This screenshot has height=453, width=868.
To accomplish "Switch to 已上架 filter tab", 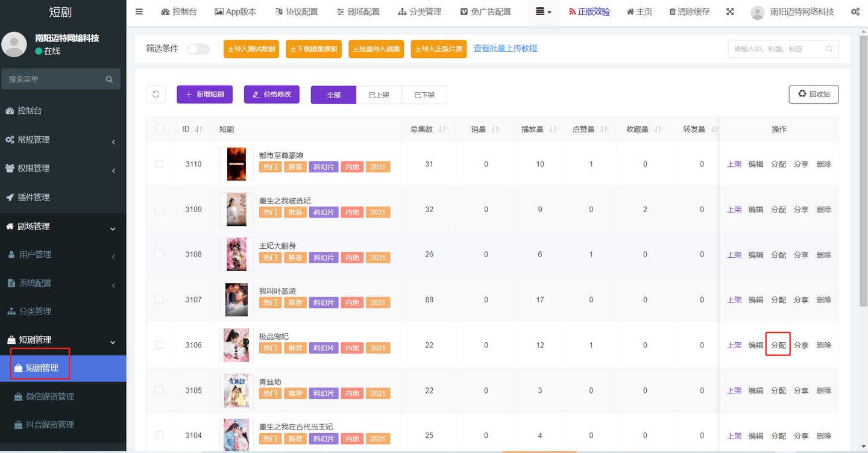I will pyautogui.click(x=379, y=95).
